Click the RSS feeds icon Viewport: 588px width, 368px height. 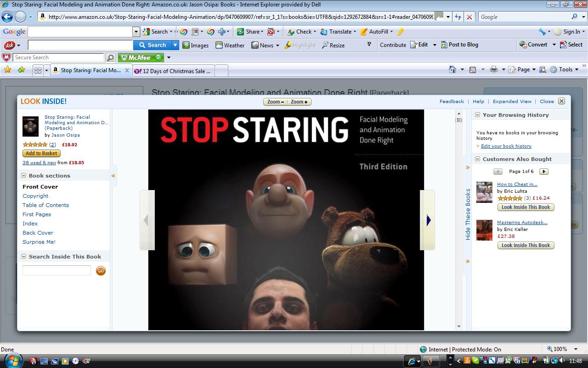pyautogui.click(x=472, y=69)
